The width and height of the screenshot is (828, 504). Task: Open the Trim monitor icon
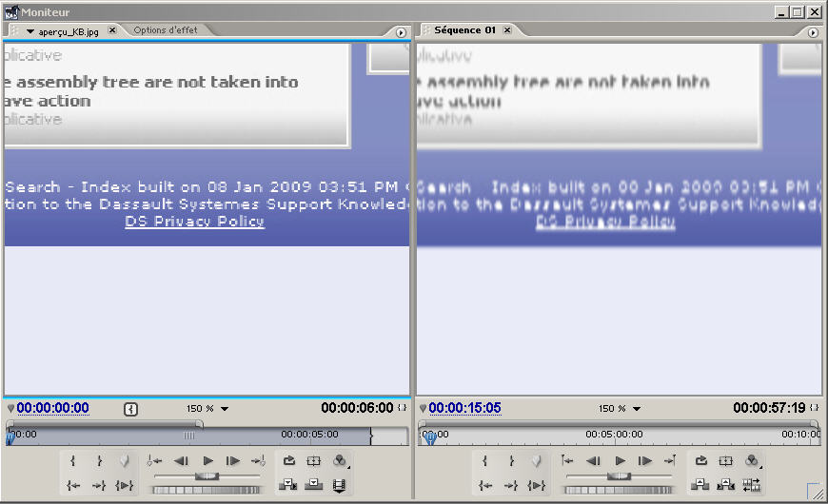tap(751, 485)
